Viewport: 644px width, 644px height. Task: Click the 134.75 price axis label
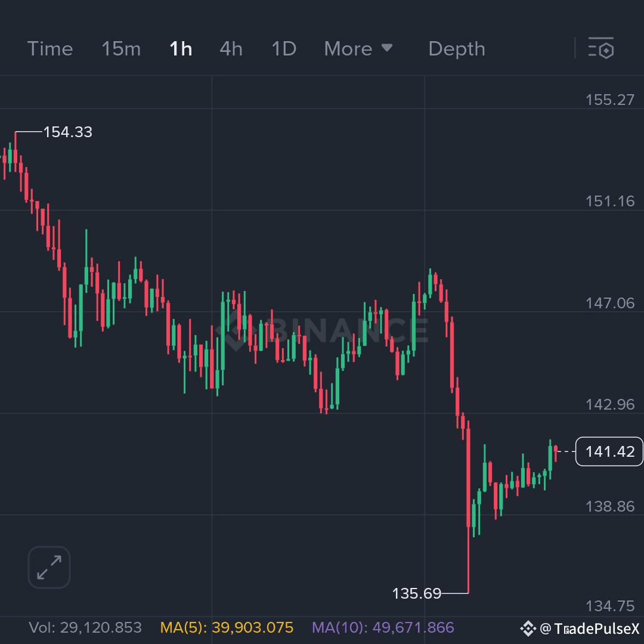coord(609,606)
